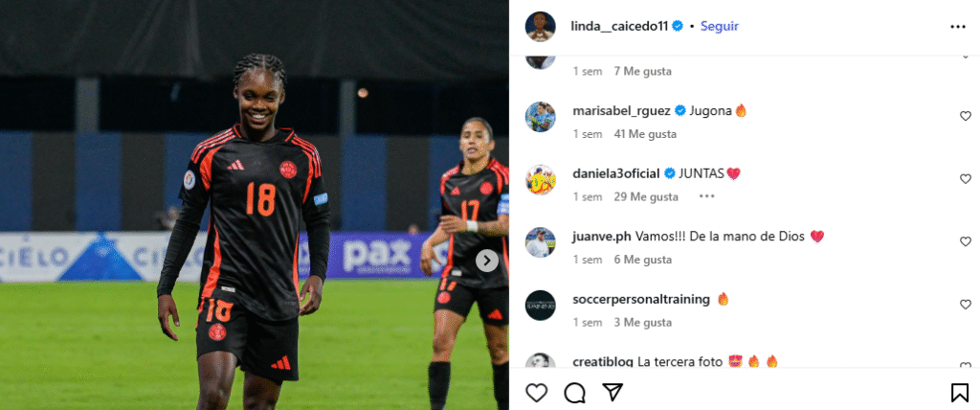Viewport: 980px width, 410px height.
Task: Like marisabel_rguez's Jugona comment
Action: 966,116
